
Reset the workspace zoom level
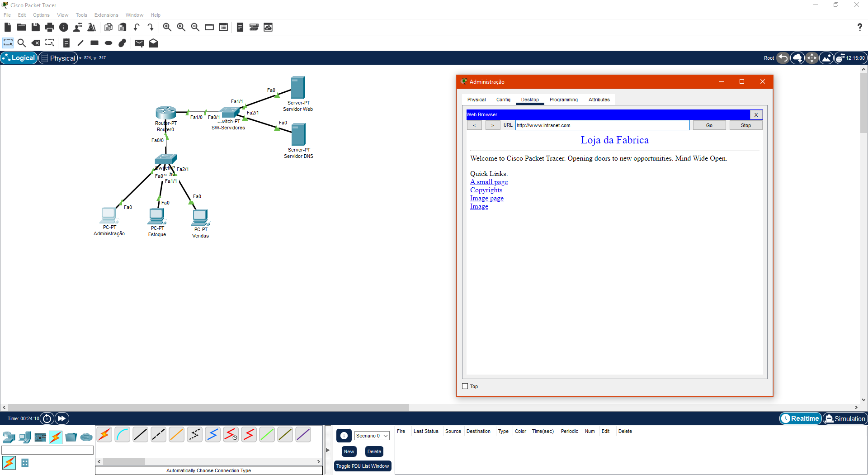pos(181,27)
